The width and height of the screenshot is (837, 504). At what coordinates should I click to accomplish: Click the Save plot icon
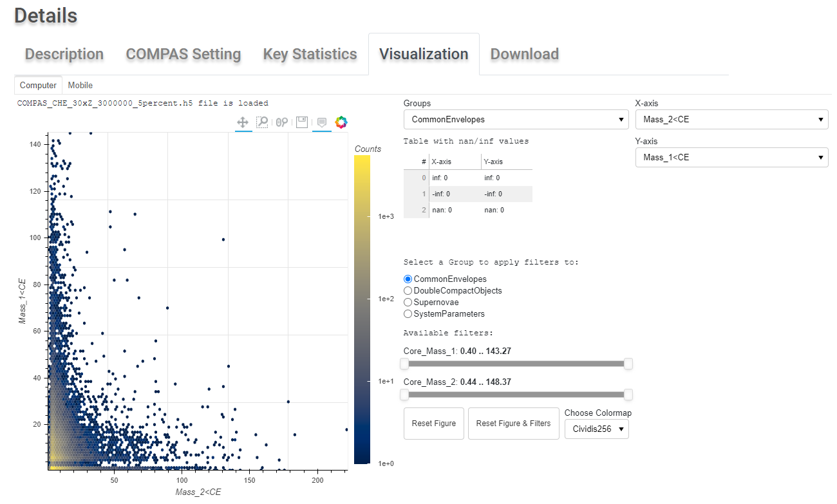301,122
